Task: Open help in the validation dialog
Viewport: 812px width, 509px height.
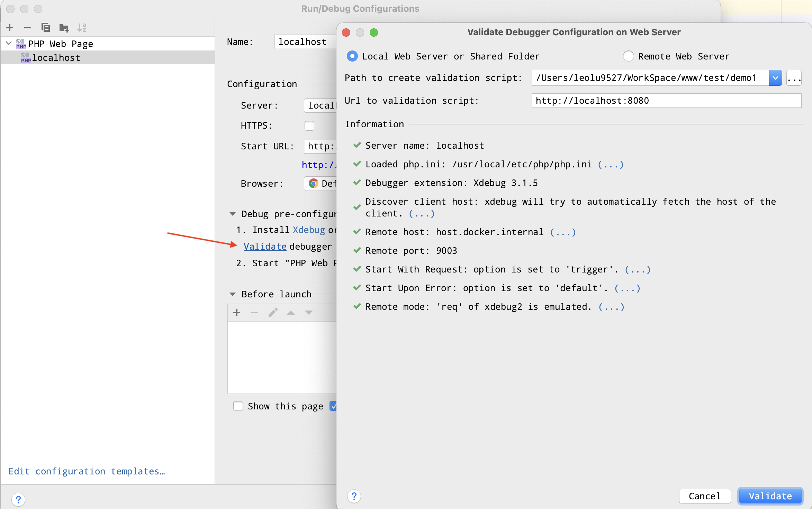Action: (x=354, y=496)
